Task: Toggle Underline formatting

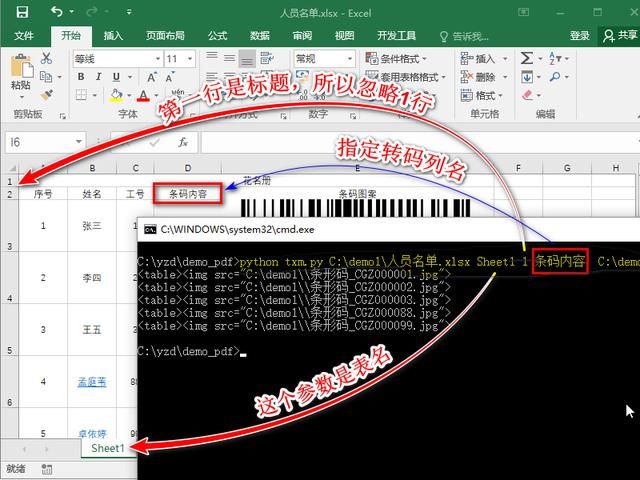Action: click(x=116, y=77)
